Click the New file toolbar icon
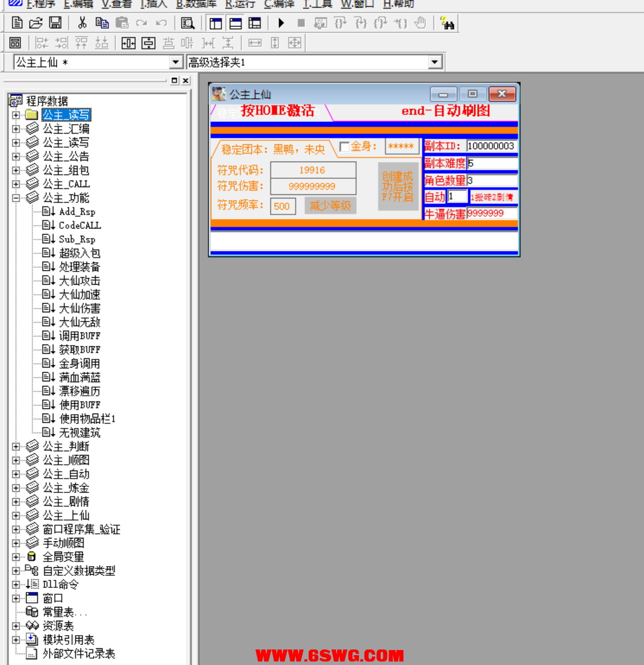The width and height of the screenshot is (644, 665). pyautogui.click(x=17, y=23)
